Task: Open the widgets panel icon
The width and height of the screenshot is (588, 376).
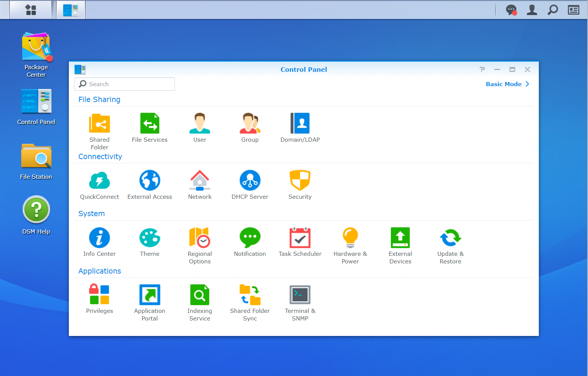Action: 574,10
